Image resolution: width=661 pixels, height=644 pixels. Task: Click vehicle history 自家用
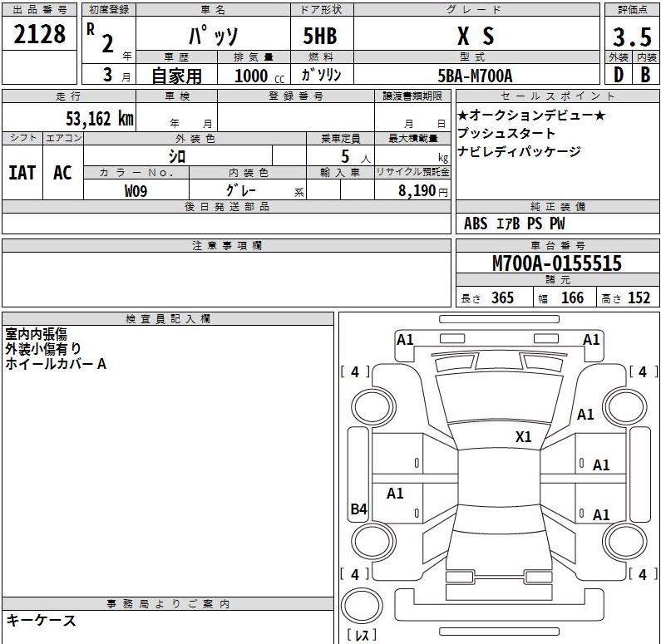click(176, 76)
